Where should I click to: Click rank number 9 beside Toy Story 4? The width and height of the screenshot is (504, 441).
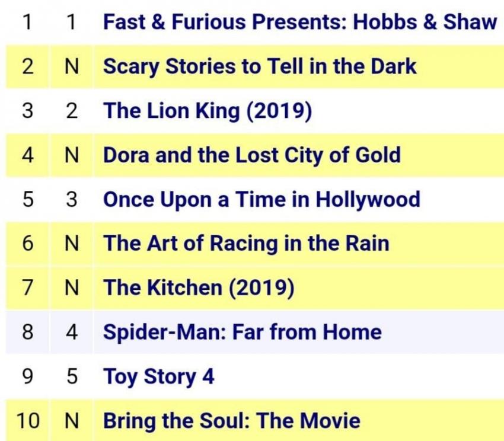pyautogui.click(x=28, y=376)
